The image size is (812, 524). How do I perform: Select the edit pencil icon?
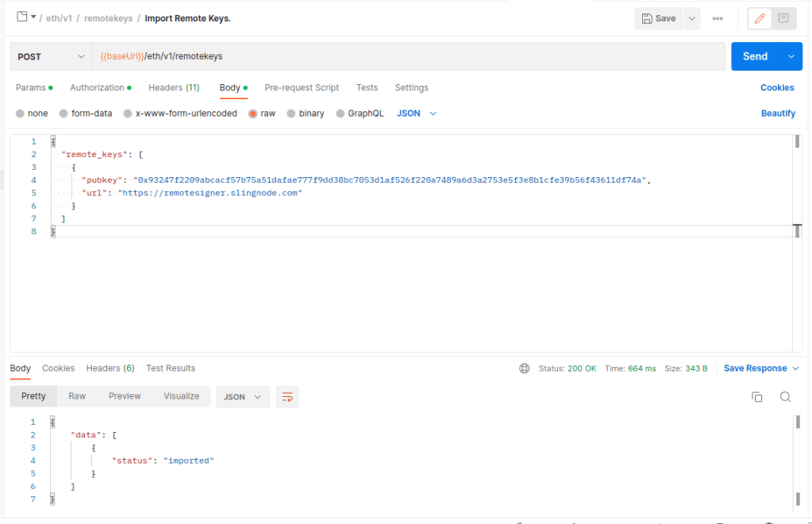pyautogui.click(x=761, y=17)
